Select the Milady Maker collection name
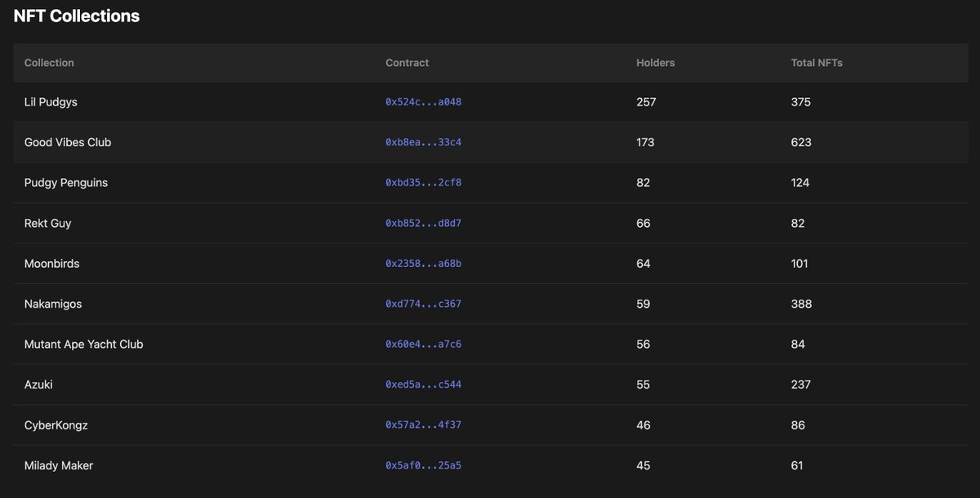Screen dimensions: 980x498 coord(59,465)
